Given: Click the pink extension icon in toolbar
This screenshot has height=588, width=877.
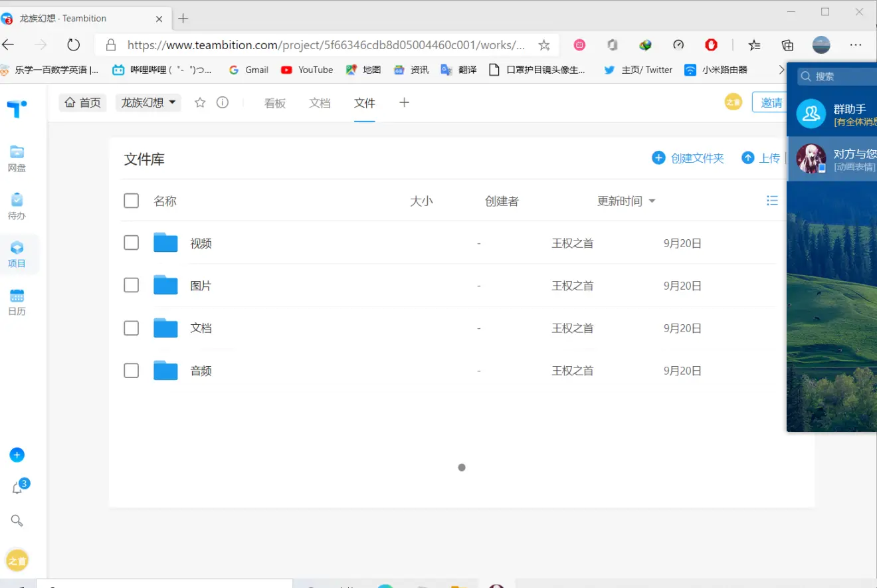Looking at the screenshot, I should click(580, 45).
